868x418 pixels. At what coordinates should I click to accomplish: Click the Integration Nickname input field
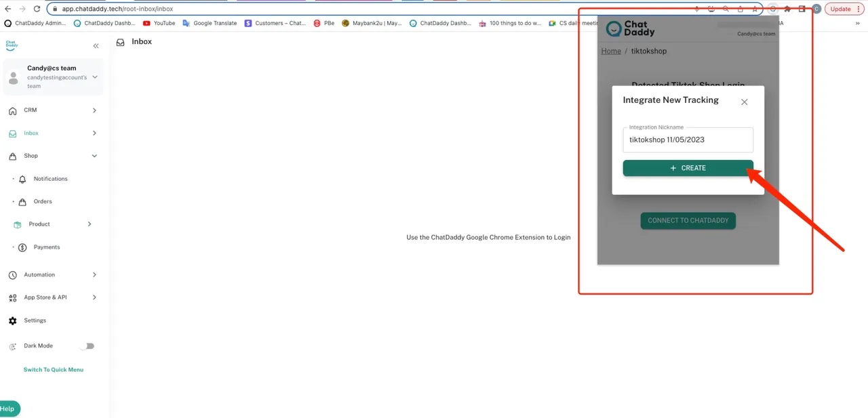pos(688,140)
